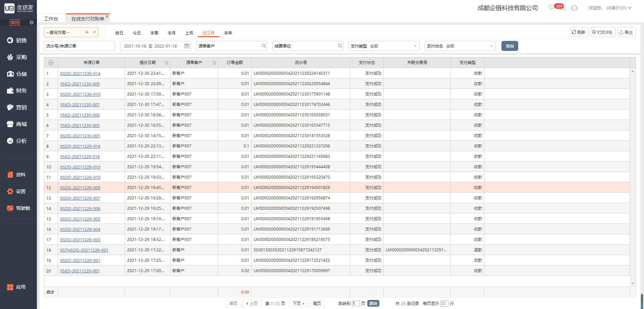Click the plus icon to add query scheme
The image size is (644, 309).
(87, 32)
